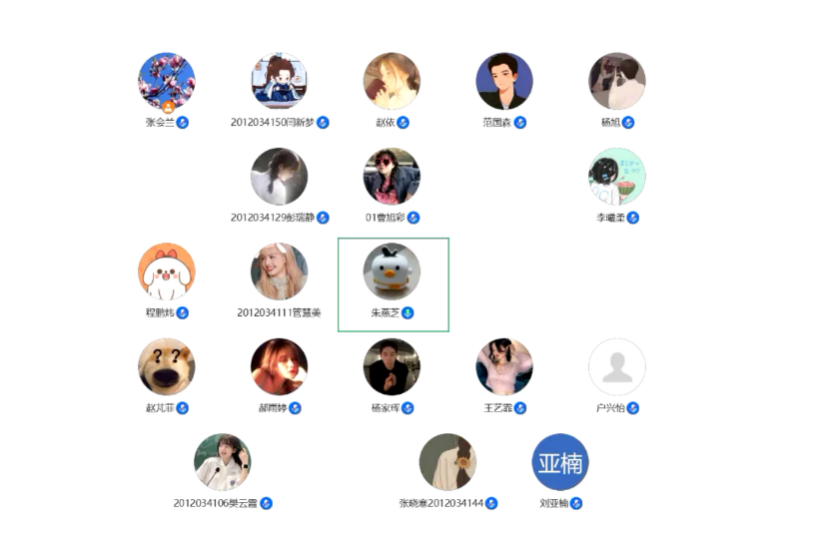The width and height of the screenshot is (833, 548).
Task: Click the muted mic icon beside 张会兰
Action: point(182,123)
